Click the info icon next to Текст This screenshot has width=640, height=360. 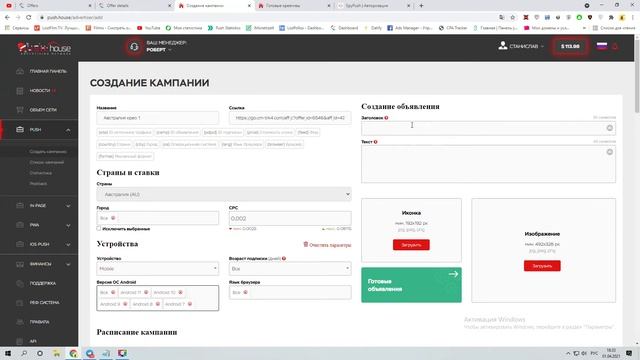(x=376, y=142)
